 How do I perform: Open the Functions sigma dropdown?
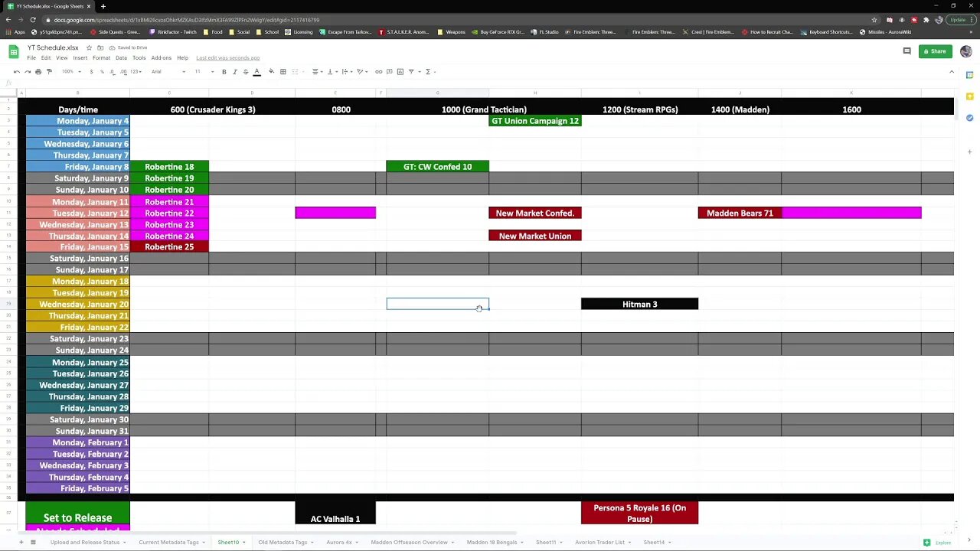coord(430,72)
